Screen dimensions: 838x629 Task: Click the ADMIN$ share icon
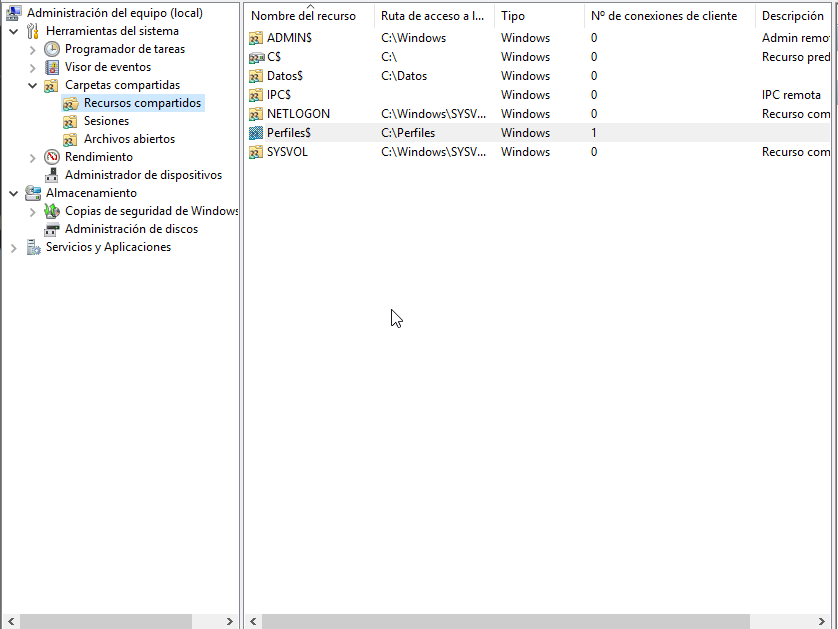257,38
